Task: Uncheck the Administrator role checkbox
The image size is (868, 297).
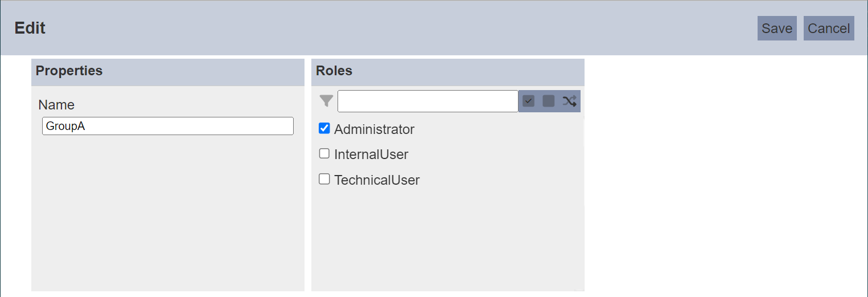Action: [x=324, y=128]
